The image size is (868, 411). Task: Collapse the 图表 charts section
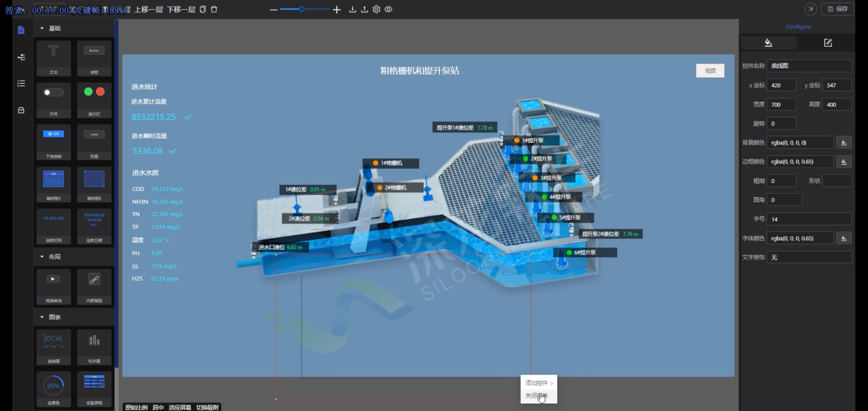(x=42, y=317)
